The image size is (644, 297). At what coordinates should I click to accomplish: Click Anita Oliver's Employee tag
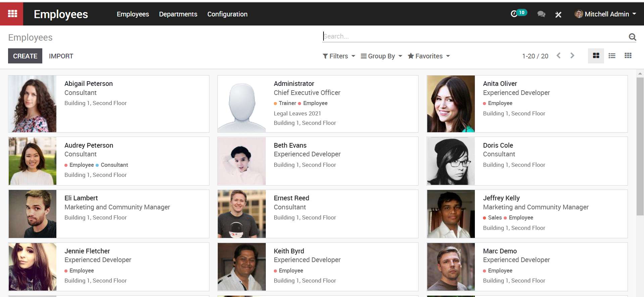(498, 103)
